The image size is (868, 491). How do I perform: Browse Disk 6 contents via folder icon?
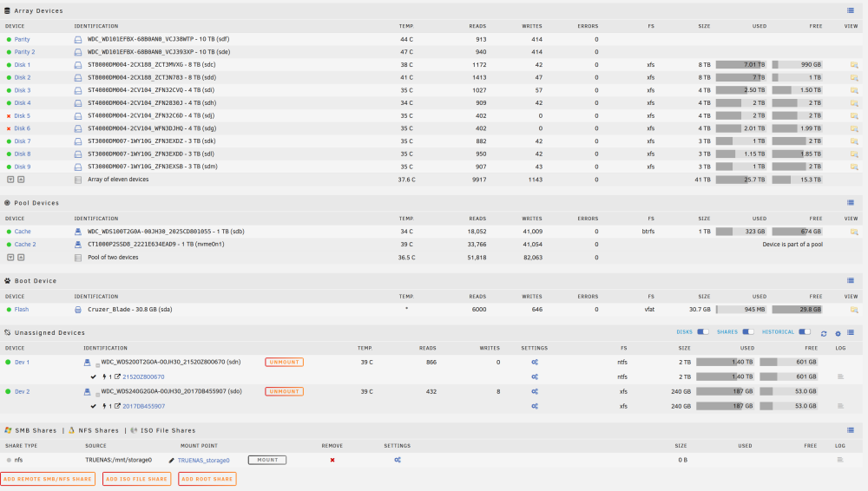click(x=854, y=128)
